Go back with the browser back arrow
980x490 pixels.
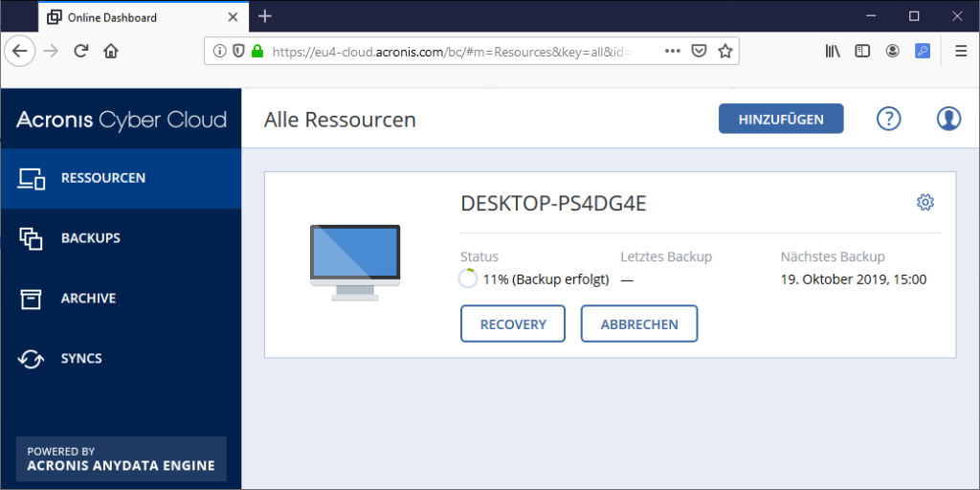(20, 52)
